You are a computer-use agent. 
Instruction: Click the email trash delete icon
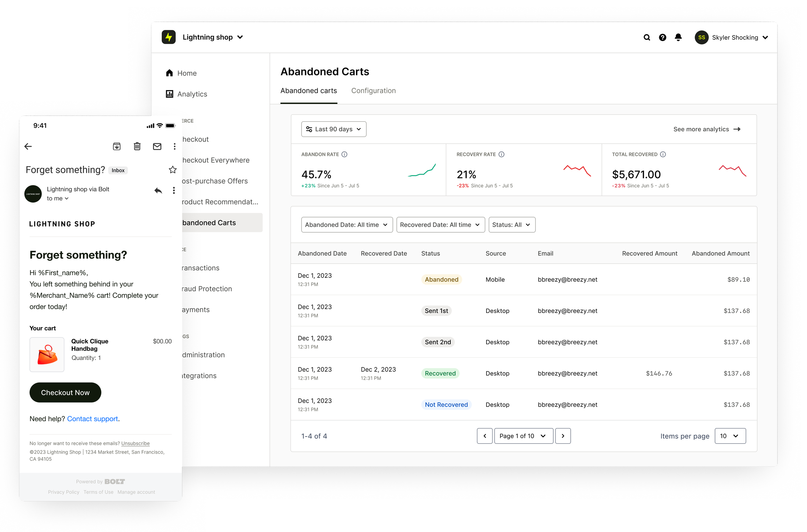pyautogui.click(x=137, y=146)
